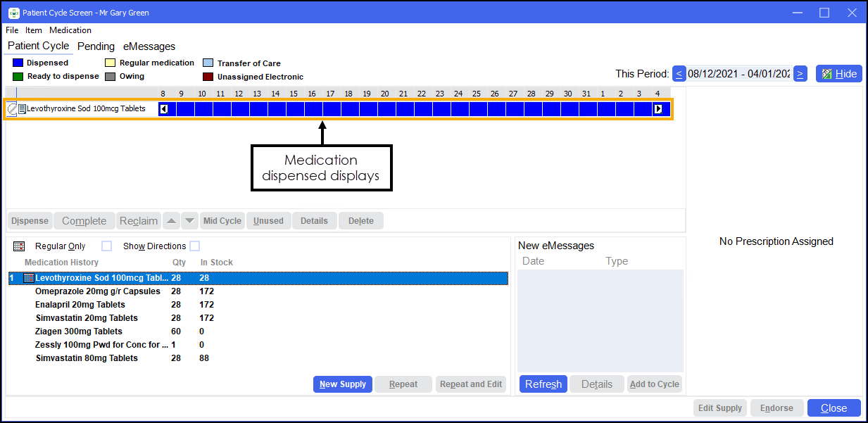
Task: Open the Medication menu
Action: tap(70, 30)
